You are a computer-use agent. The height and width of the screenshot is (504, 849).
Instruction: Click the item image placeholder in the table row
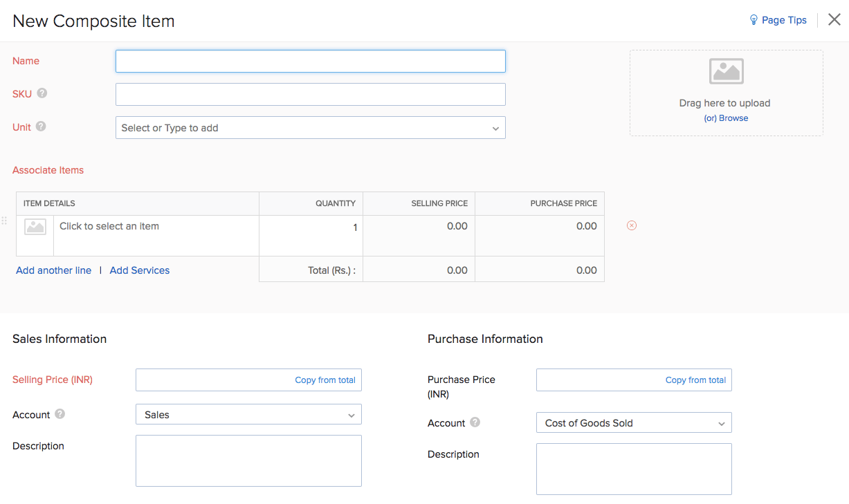(x=35, y=227)
